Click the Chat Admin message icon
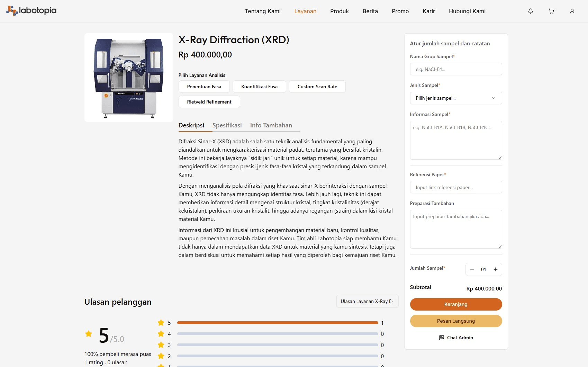The image size is (588, 367). tap(442, 338)
